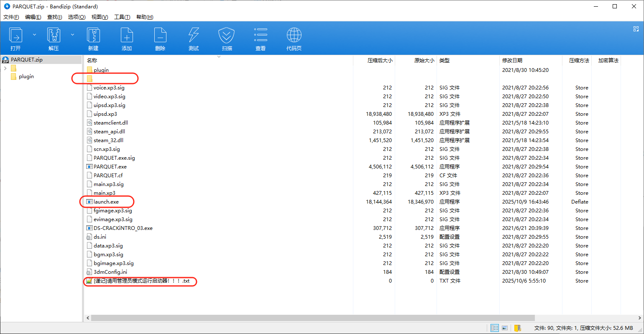Click the Add (添加) file icon
Screen dimensions: 644x334
pos(127,38)
